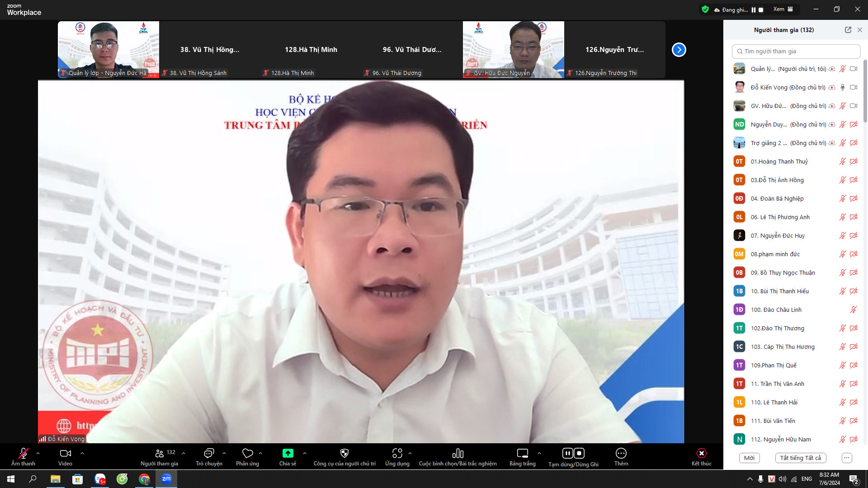Open Cuộc bình chọn polls icon

[x=458, y=453]
